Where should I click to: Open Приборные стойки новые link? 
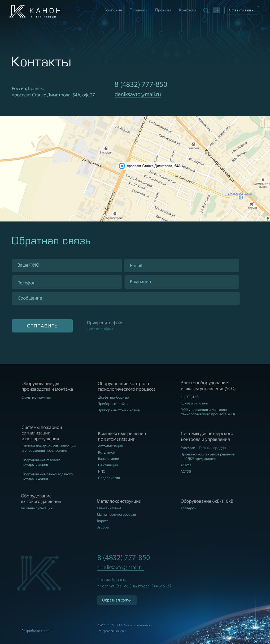coord(119,410)
